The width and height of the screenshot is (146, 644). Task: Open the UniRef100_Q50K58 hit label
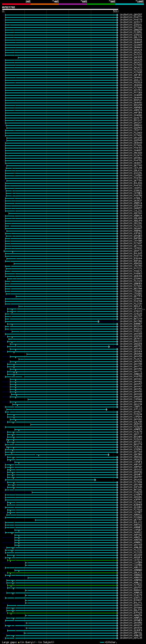pos(131,354)
